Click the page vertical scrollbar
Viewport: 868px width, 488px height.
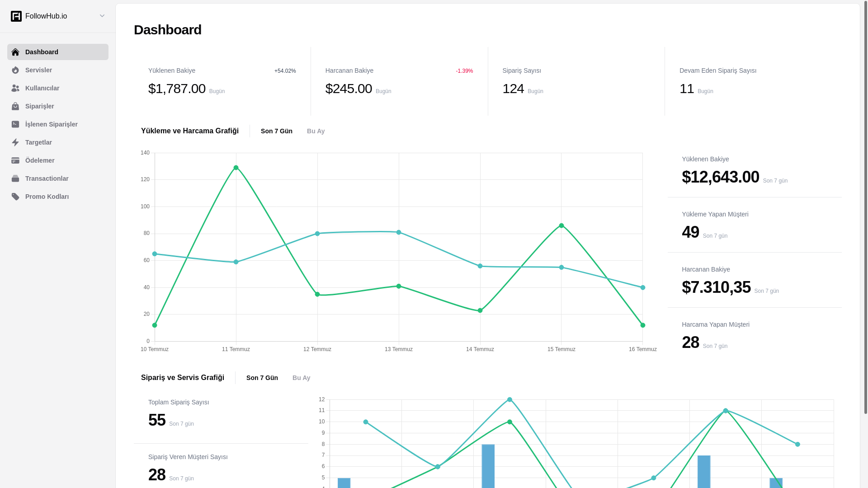[865, 208]
